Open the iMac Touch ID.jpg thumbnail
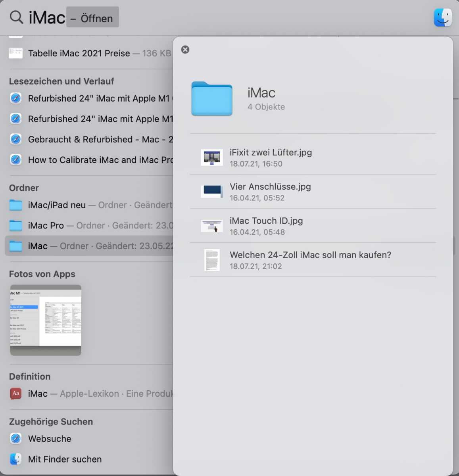Image resolution: width=459 pixels, height=476 pixels. click(212, 226)
